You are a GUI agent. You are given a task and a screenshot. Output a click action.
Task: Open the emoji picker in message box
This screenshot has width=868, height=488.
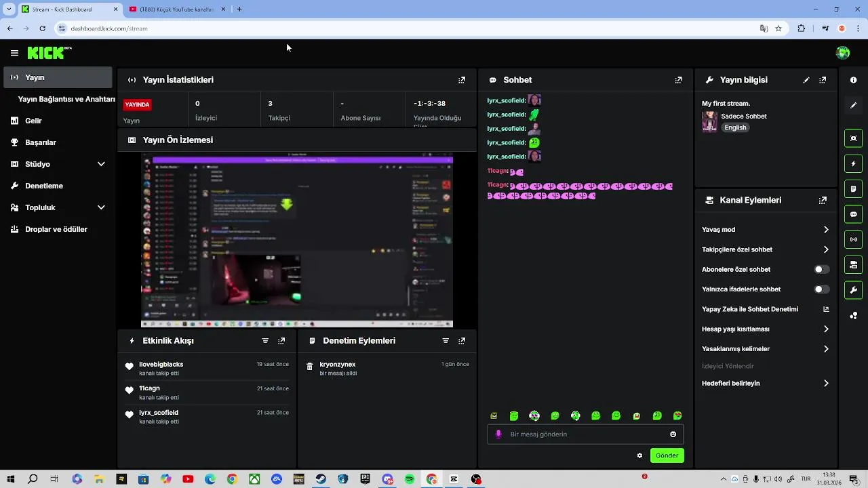click(x=673, y=434)
